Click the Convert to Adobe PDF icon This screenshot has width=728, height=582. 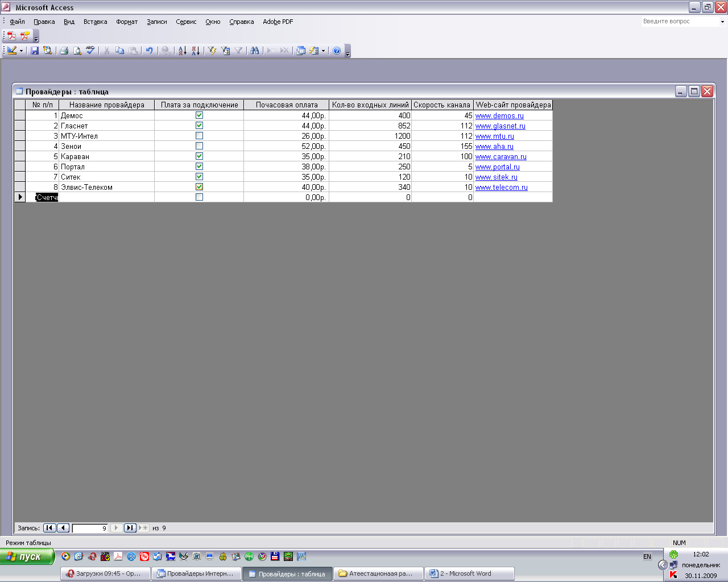[11, 36]
